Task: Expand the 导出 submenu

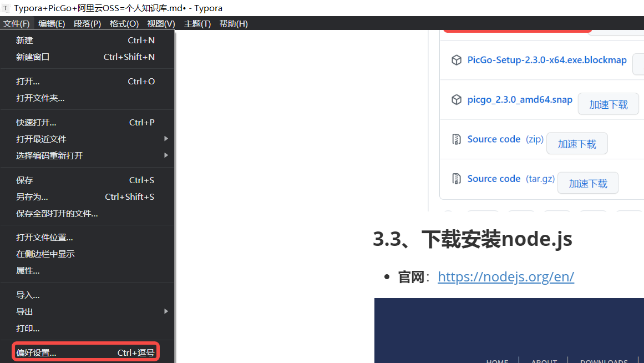Action: (87, 311)
